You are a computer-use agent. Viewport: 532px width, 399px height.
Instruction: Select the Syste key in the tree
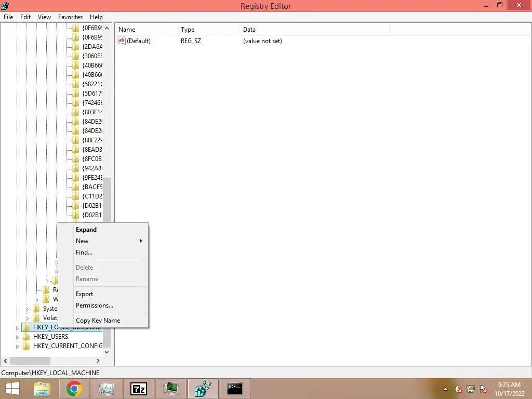point(50,309)
